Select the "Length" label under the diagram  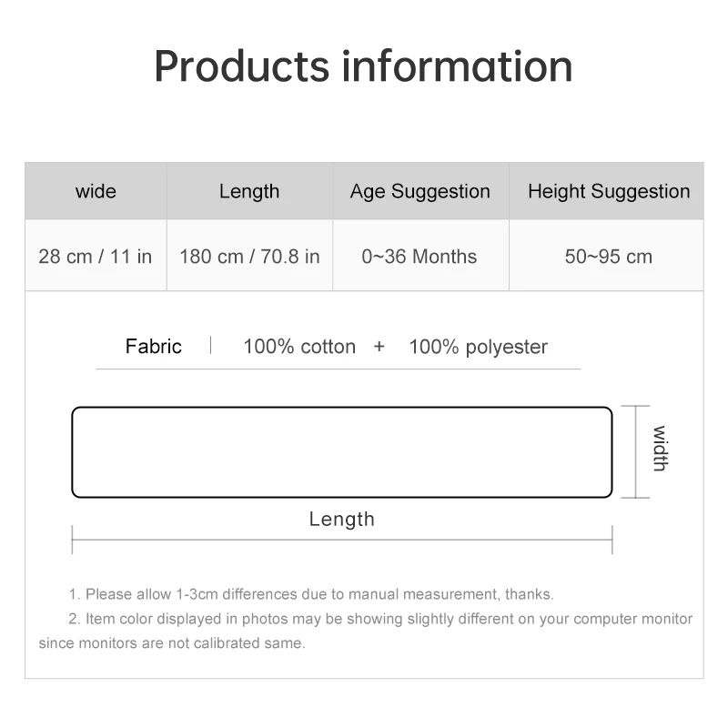click(x=341, y=519)
